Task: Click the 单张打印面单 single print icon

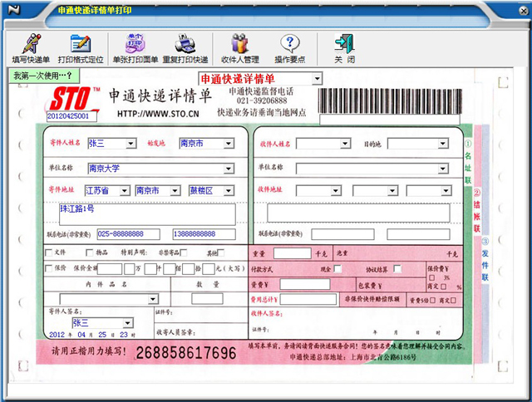Action: pos(135,48)
